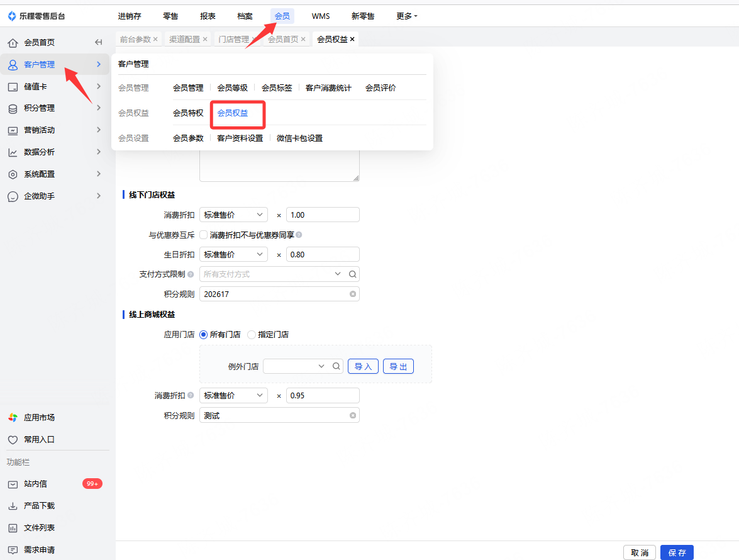739x560 pixels.
Task: Click the search icon in 支付方式限制 field
Action: (x=353, y=274)
